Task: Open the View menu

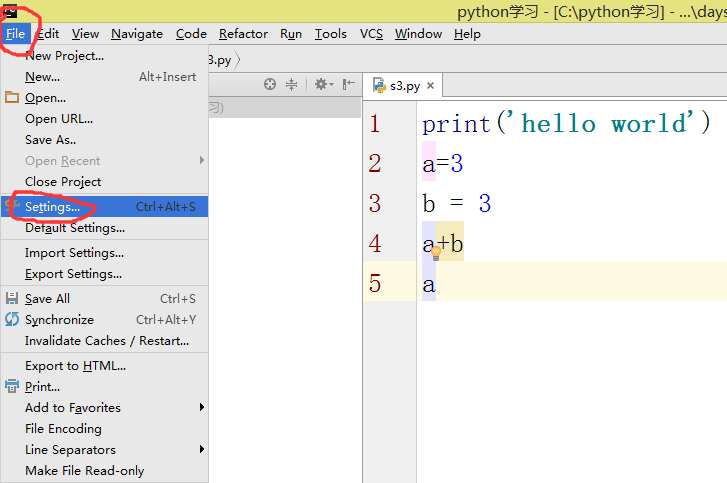Action: 85,34
